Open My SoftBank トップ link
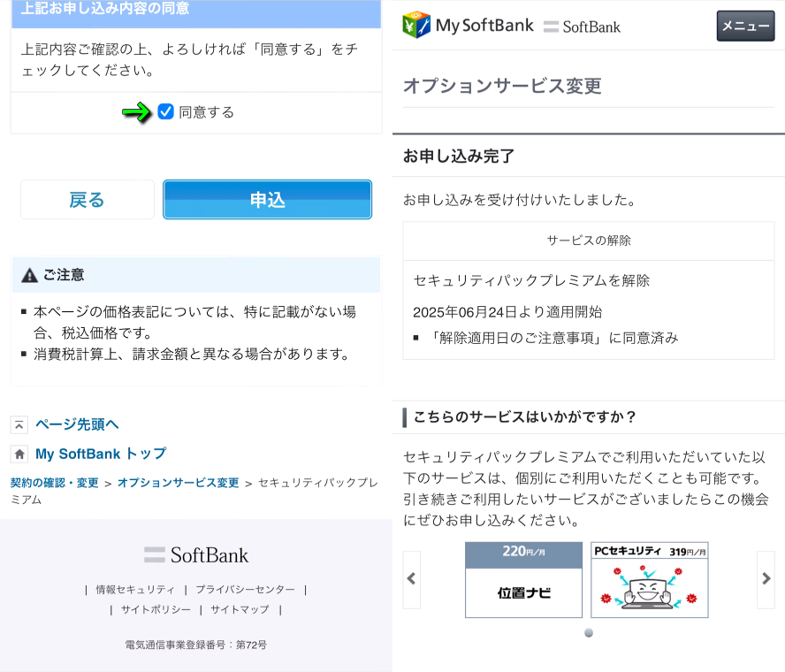The image size is (785, 672). pyautogui.click(x=101, y=454)
